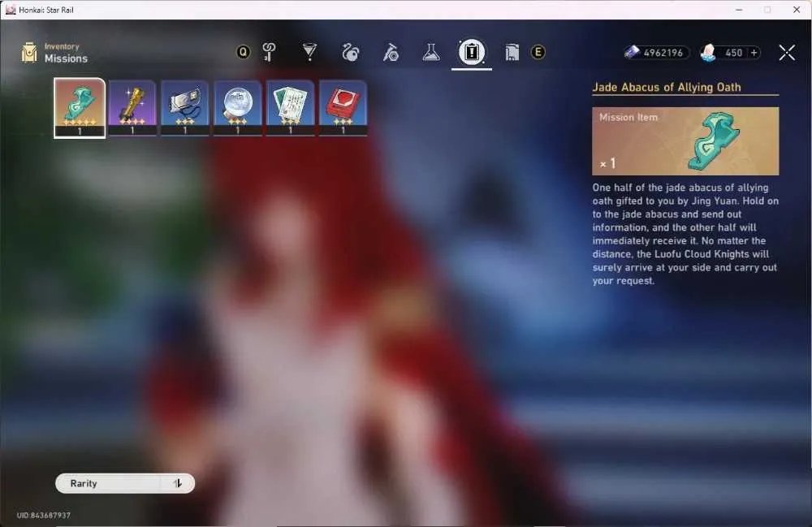Select the green paper cards item

coord(291,108)
